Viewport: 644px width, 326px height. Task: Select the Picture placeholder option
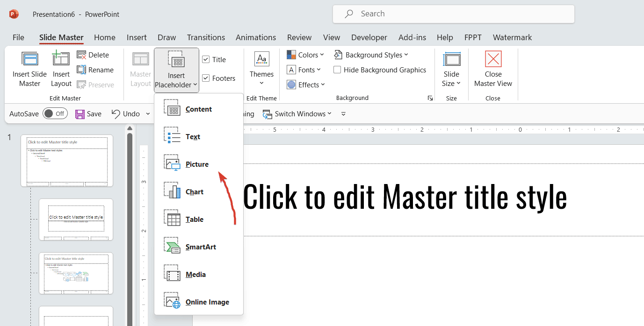196,164
